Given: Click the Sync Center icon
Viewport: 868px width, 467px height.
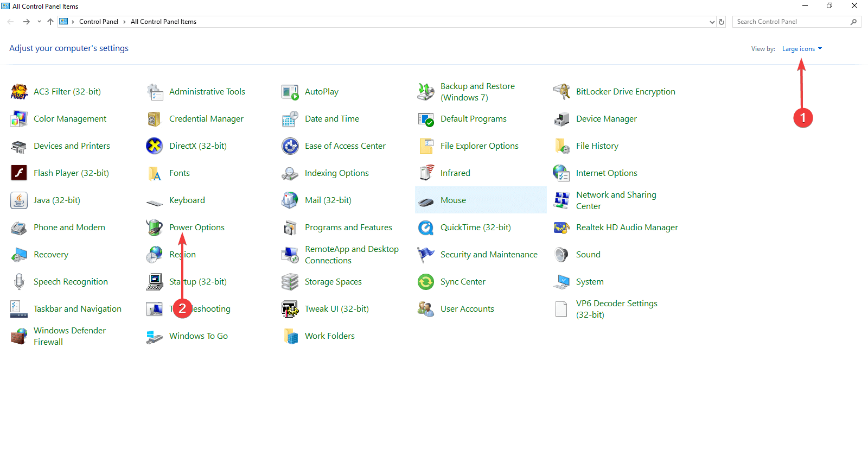Looking at the screenshot, I should pyautogui.click(x=426, y=282).
